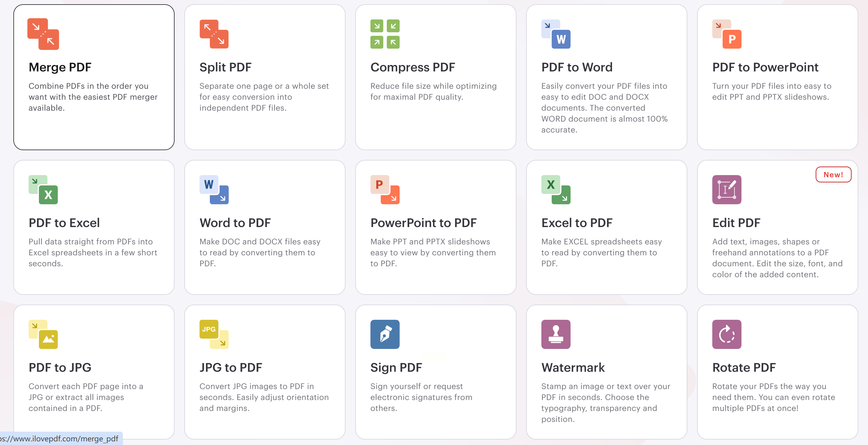Click the Merge PDF icon
Screen dimensions: 868x445
point(43,34)
